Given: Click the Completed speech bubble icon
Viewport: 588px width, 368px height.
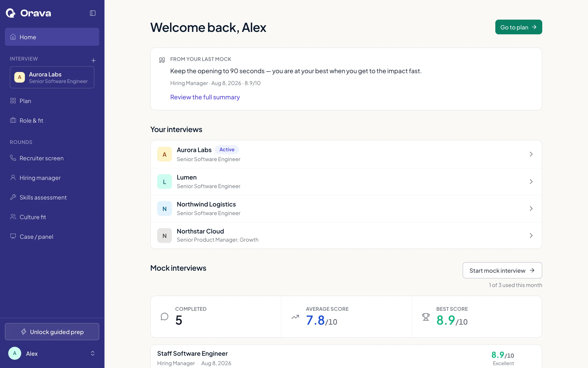Looking at the screenshot, I should coord(165,317).
